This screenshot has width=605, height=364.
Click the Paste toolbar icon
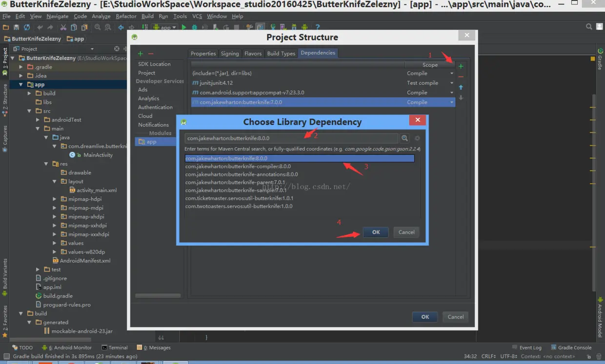[x=84, y=27]
